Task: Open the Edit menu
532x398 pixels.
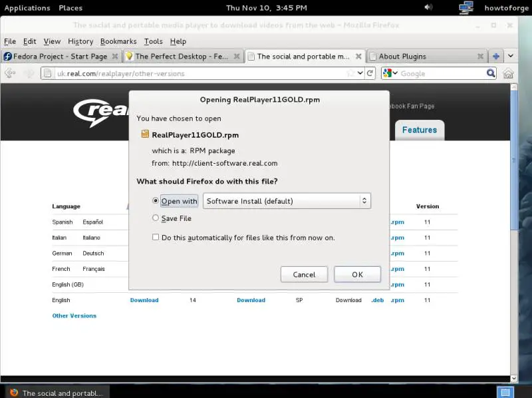Action: pyautogui.click(x=29, y=41)
